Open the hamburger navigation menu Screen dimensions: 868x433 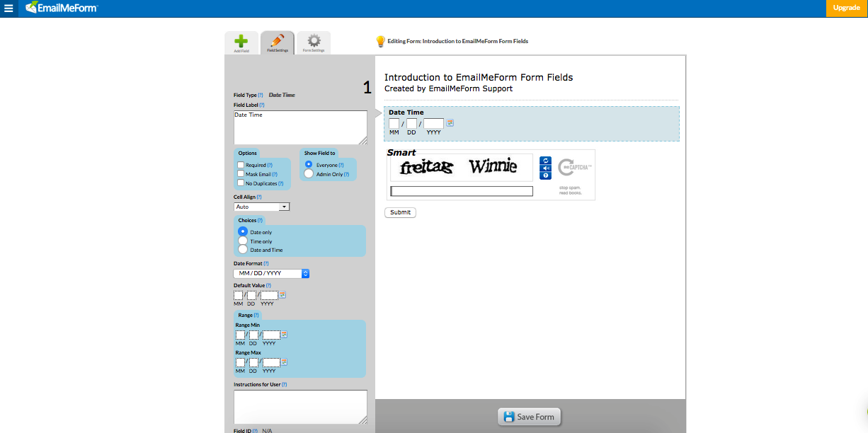coord(8,8)
